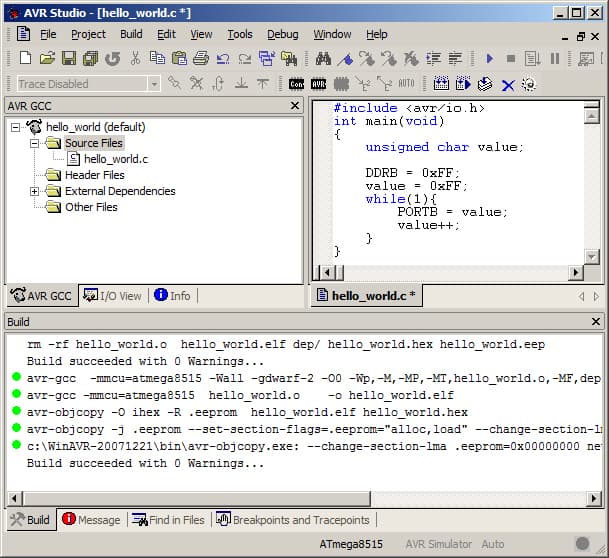Switch to the AVR GCC panel tab
This screenshot has height=558, width=609.
tap(41, 296)
